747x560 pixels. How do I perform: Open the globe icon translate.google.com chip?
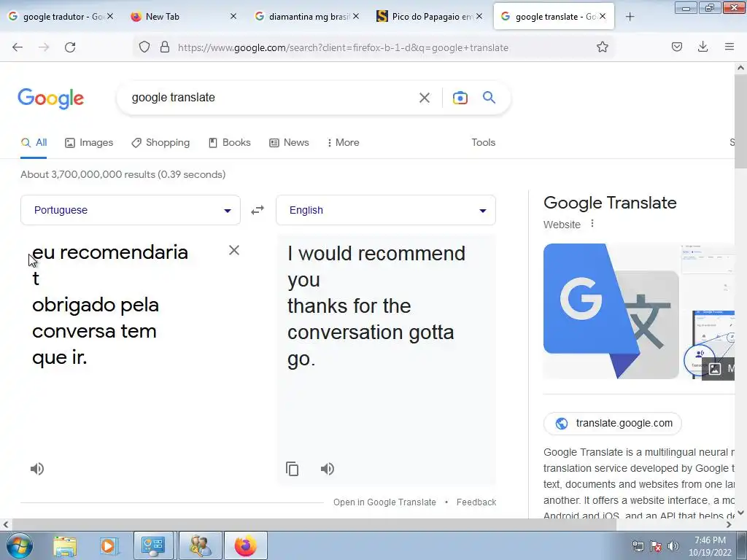click(612, 424)
